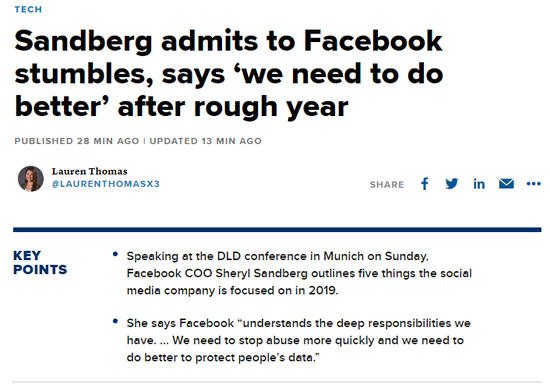Image resolution: width=550 pixels, height=391 pixels.
Task: Click the Updated 13 min ago timestamp
Action: pos(206,141)
